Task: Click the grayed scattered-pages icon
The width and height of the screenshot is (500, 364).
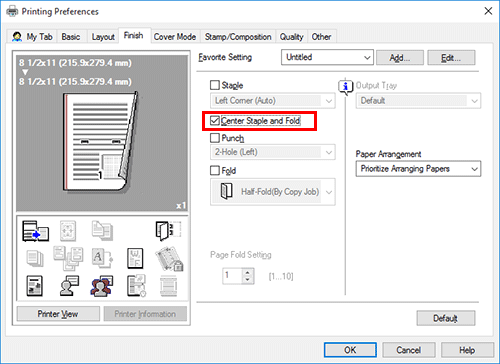Action: [68, 258]
